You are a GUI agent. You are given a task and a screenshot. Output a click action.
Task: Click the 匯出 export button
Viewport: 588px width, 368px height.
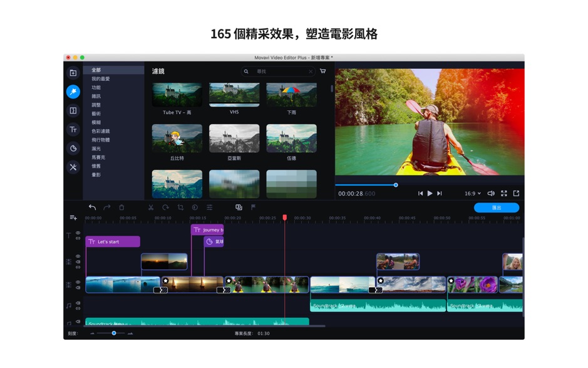click(497, 208)
